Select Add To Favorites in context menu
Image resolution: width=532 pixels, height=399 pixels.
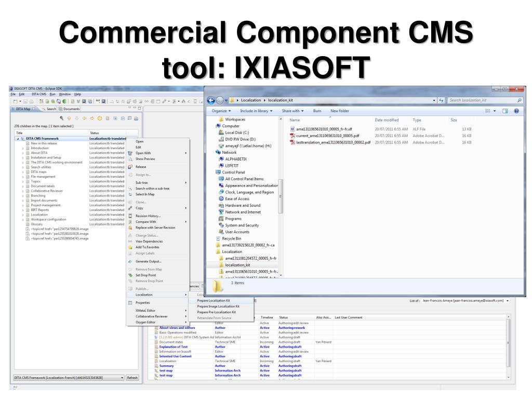(147, 247)
